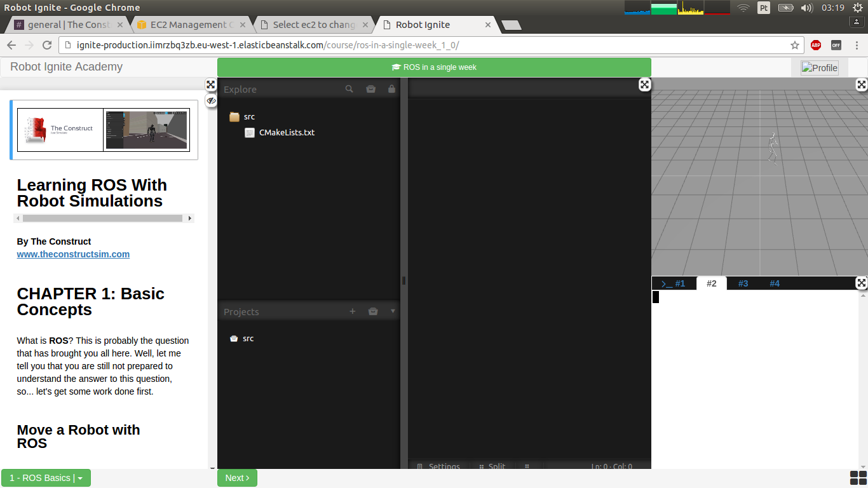Screen dimensions: 868x488
Task: Reload the page with refresh icon
Action: [x=47, y=45]
